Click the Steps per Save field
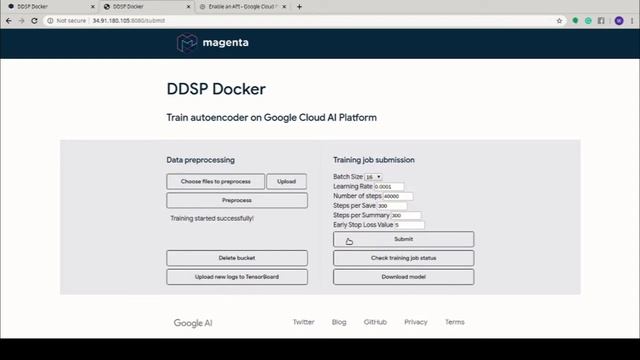This screenshot has width=640, height=360. [391, 206]
